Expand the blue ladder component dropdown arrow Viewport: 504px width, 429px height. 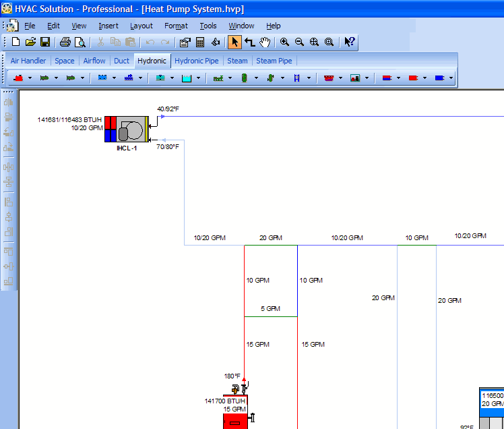point(309,78)
